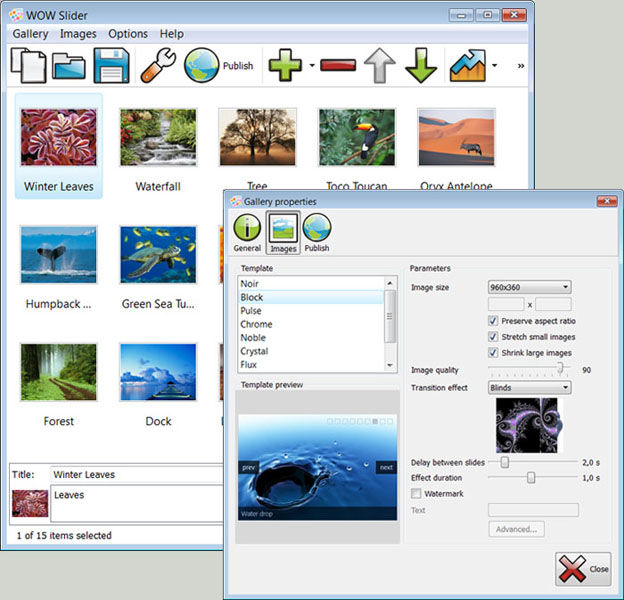This screenshot has width=624, height=600.
Task: Click the Publish globe toolbar icon
Action: click(201, 66)
